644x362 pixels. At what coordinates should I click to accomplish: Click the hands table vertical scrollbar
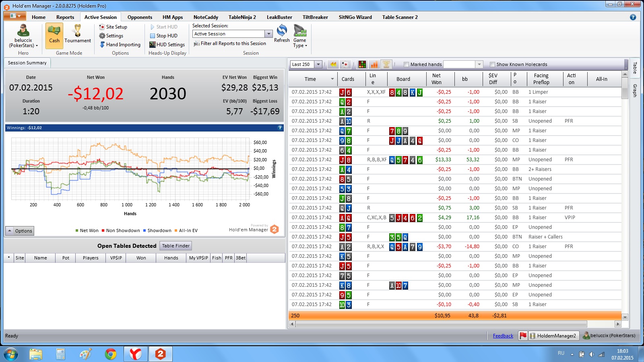(x=625, y=93)
